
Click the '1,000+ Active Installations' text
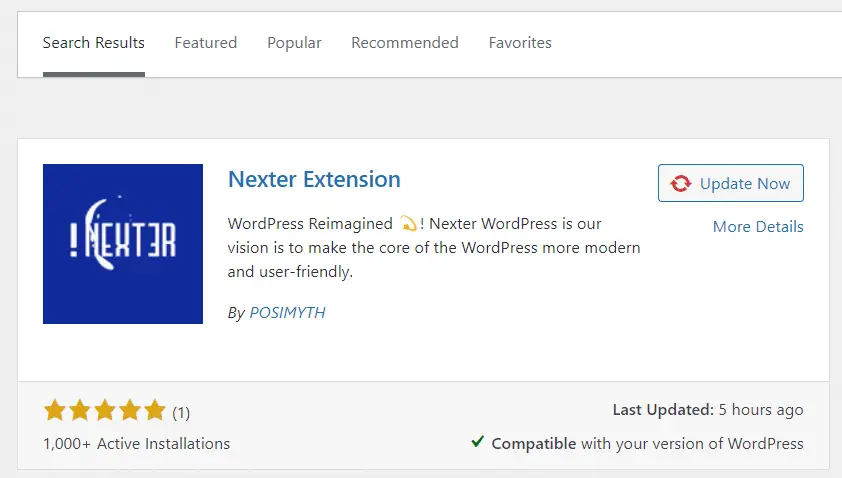click(x=136, y=444)
